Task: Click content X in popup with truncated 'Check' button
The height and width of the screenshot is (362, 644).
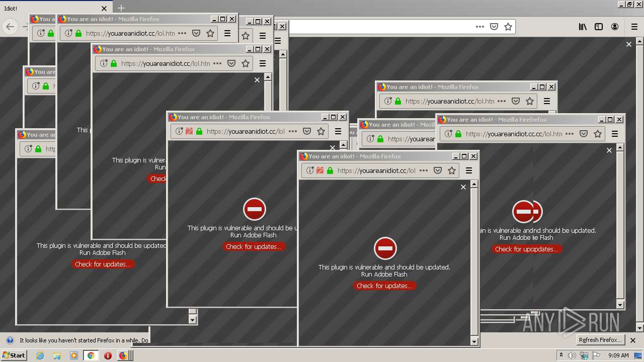Action: pos(257,80)
